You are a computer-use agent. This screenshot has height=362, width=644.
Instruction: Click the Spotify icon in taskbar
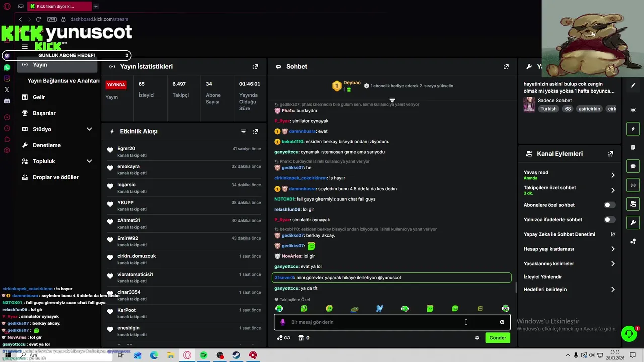204,355
